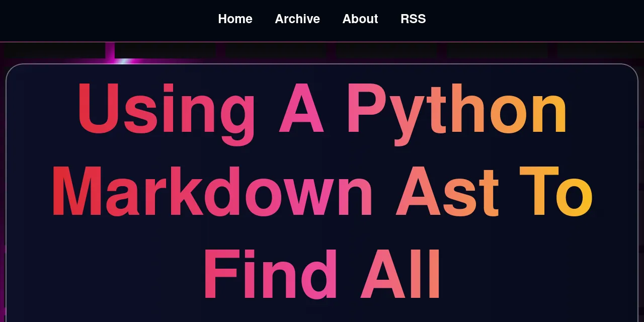Viewport: 644px width, 322px height.
Task: Click the yellow word "To" in the title
Action: 556,194
